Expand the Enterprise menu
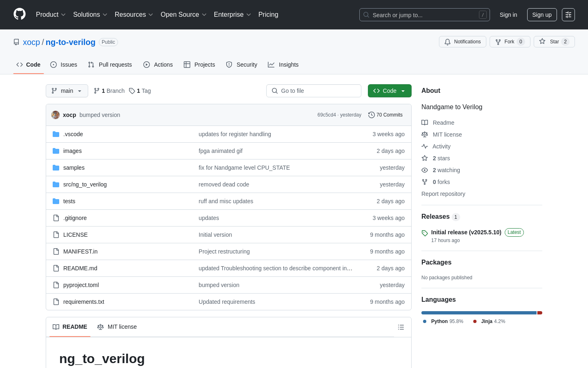 [232, 15]
